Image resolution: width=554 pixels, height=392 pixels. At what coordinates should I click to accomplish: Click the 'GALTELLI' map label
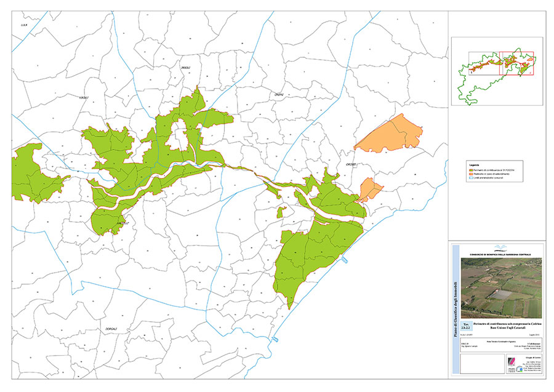[x=122, y=223]
